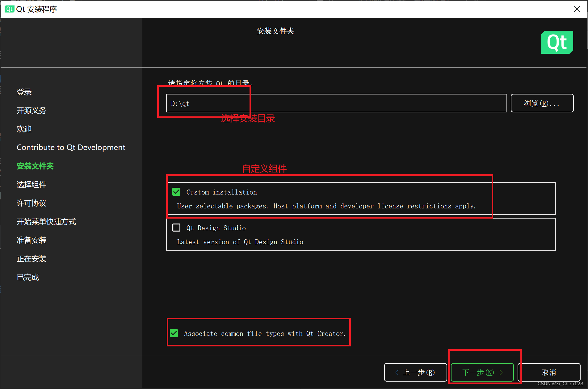The width and height of the screenshot is (588, 389).
Task: Select the 正在安装 step in the sidebar
Action: click(31, 259)
